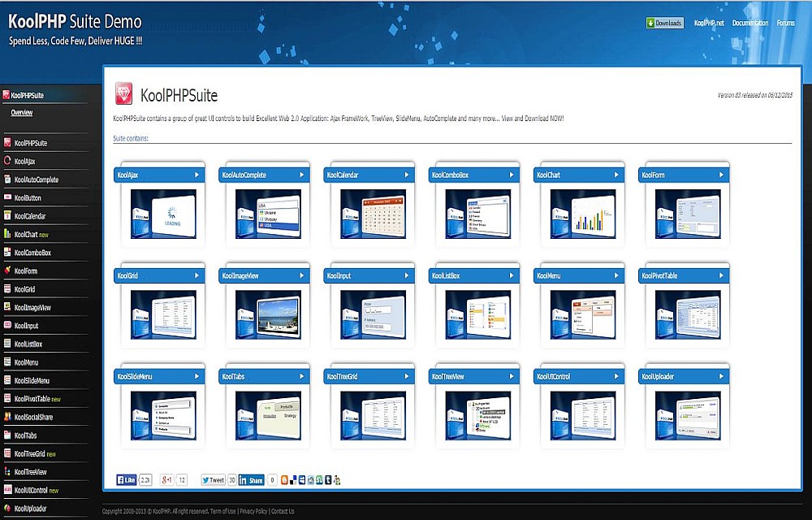
Task: Open the KoolGrid preview thumbnail
Action: 163,314
